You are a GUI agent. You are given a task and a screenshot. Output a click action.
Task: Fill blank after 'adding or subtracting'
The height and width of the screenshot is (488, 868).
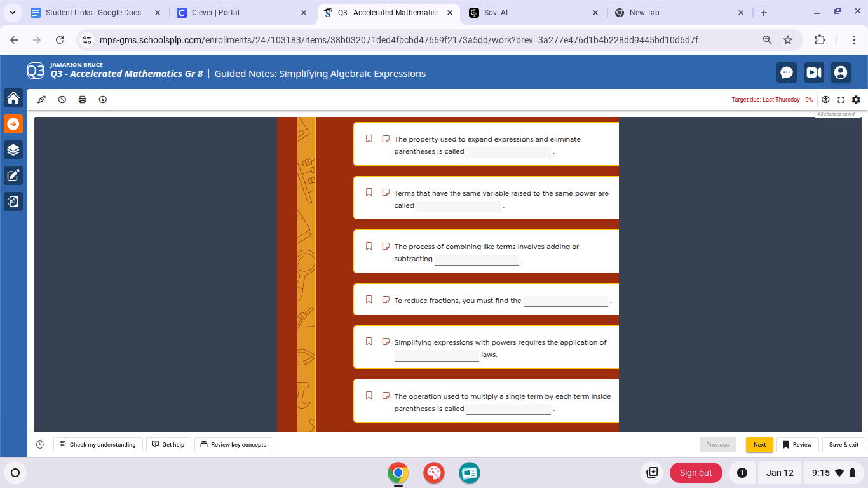pos(477,259)
